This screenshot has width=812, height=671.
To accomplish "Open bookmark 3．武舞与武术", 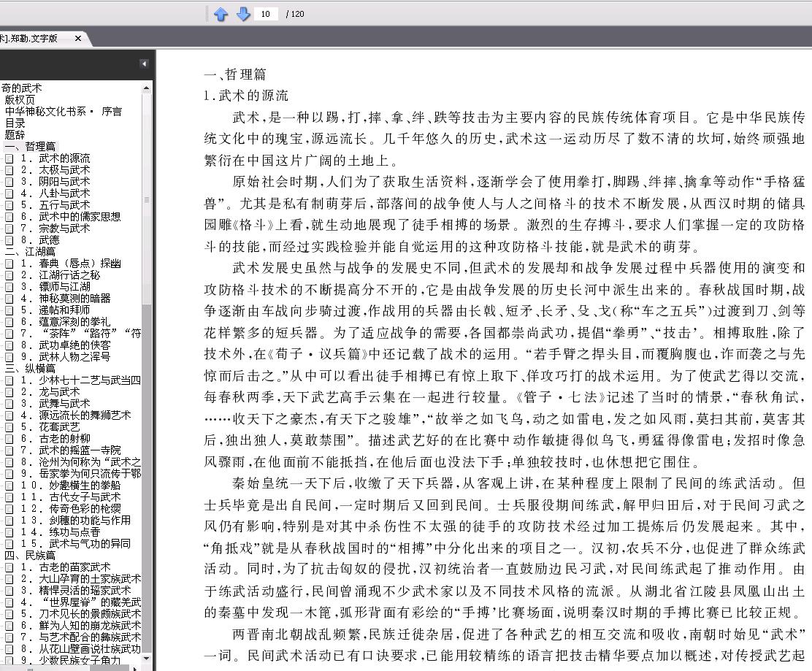I will [55, 403].
